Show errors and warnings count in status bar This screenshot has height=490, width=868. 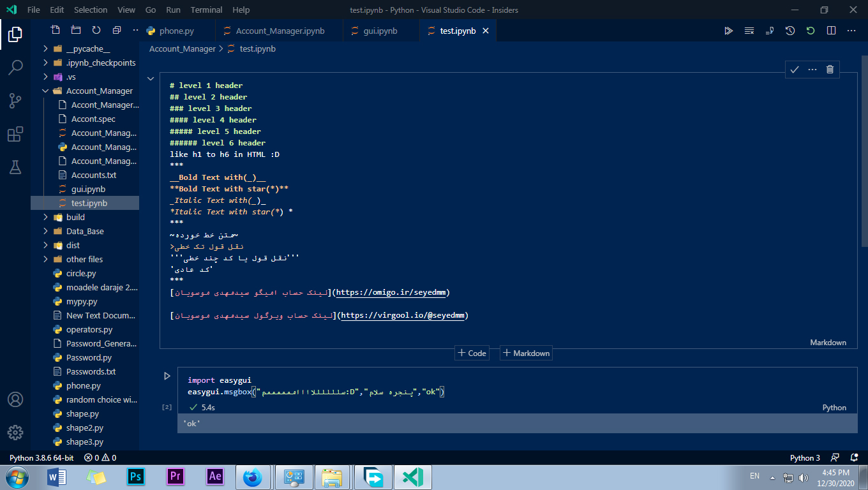[x=100, y=457]
